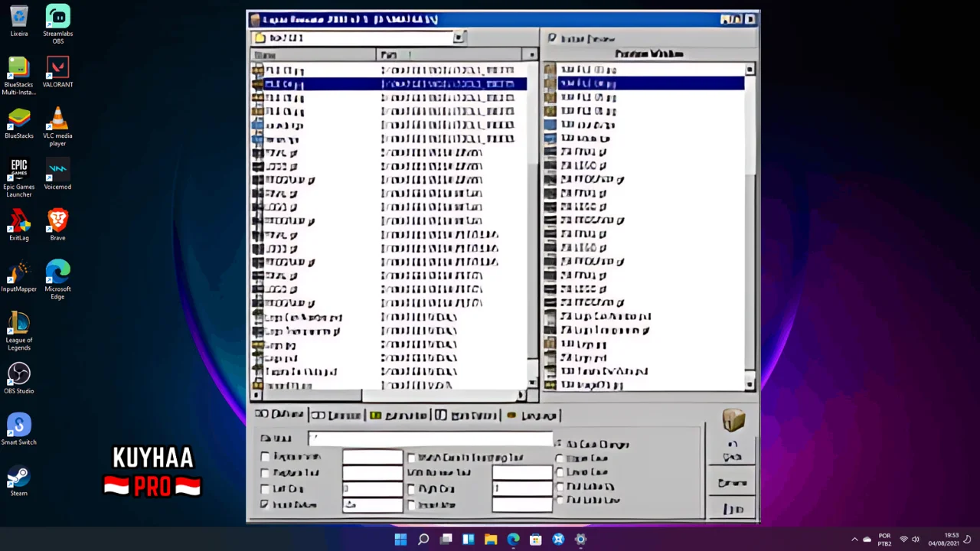Click the button under the box icon
Viewport: 980px width, 551px height.
coord(733,451)
